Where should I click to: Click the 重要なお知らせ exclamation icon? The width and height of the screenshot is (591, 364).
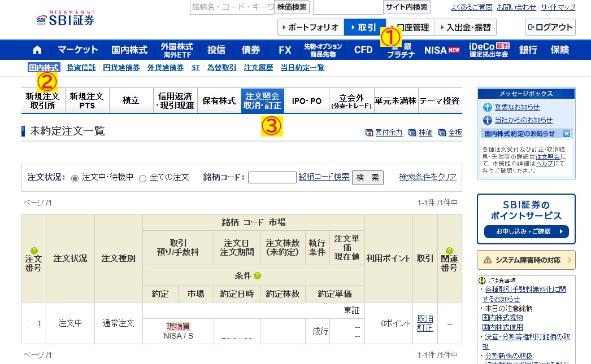coord(488,107)
